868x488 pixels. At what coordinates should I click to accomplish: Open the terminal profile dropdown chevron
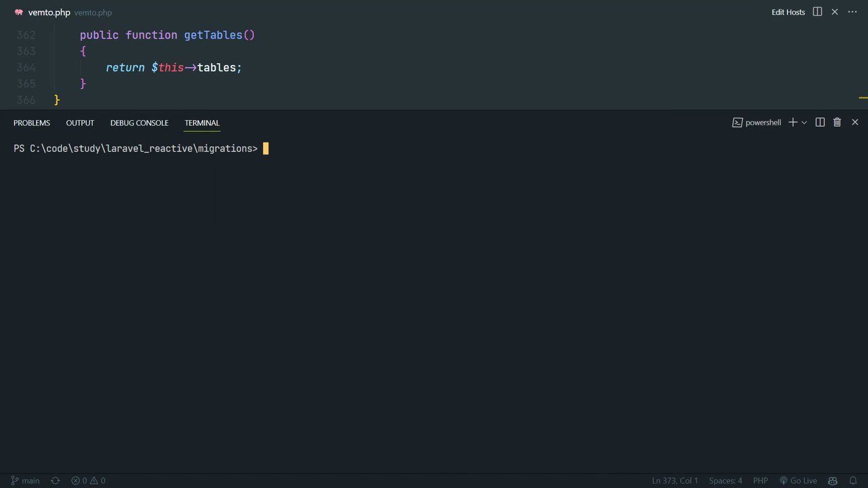[x=804, y=122]
